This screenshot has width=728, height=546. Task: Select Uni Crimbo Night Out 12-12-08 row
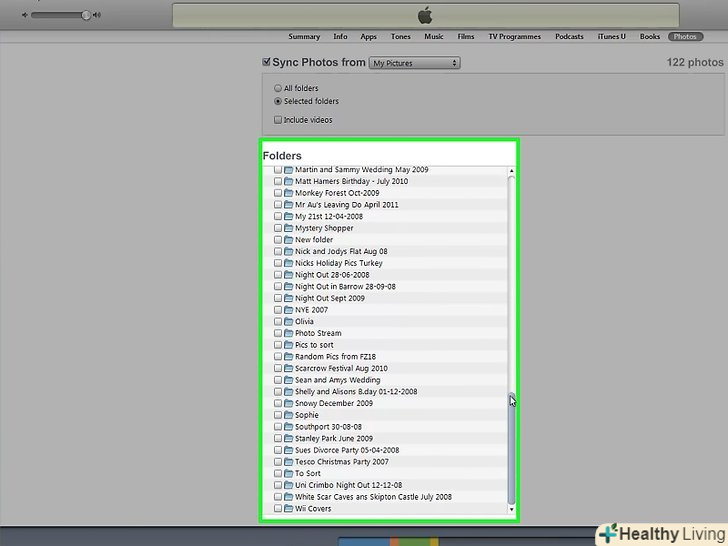[385, 485]
